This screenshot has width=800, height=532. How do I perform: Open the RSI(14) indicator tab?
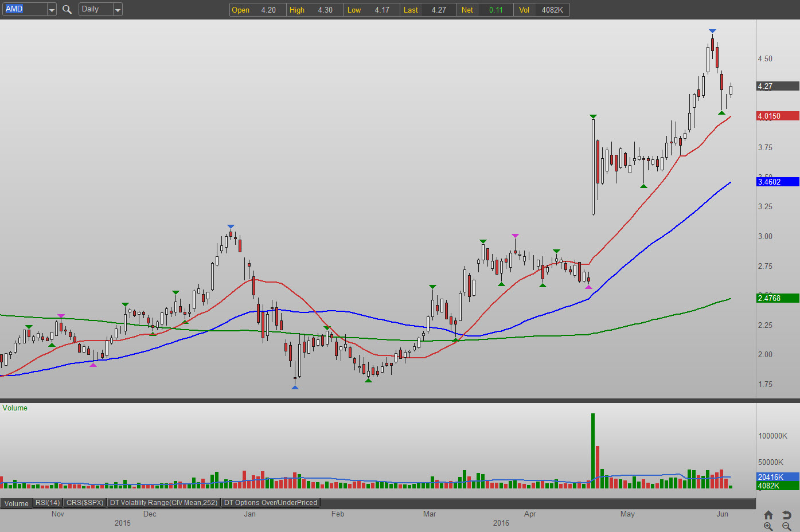pos(48,503)
